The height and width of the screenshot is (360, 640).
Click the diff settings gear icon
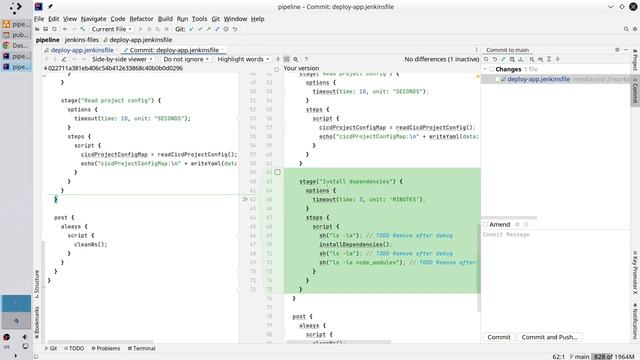coord(296,59)
